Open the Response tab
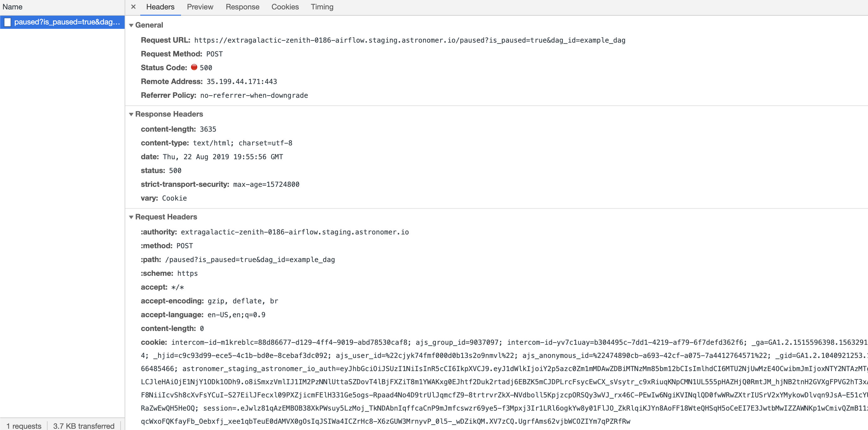Viewport: 868px width, 430px height. pos(242,7)
